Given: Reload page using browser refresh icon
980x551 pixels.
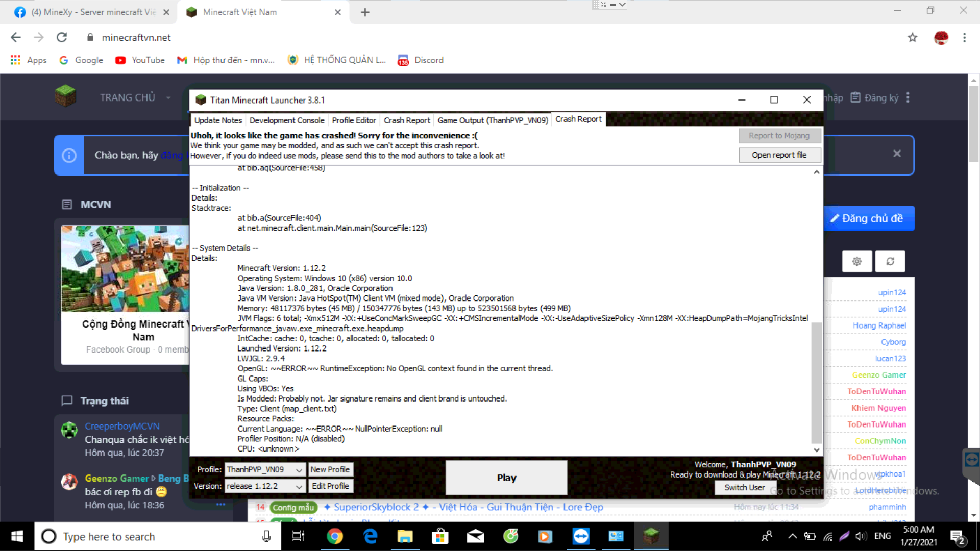Looking at the screenshot, I should click(x=62, y=37).
